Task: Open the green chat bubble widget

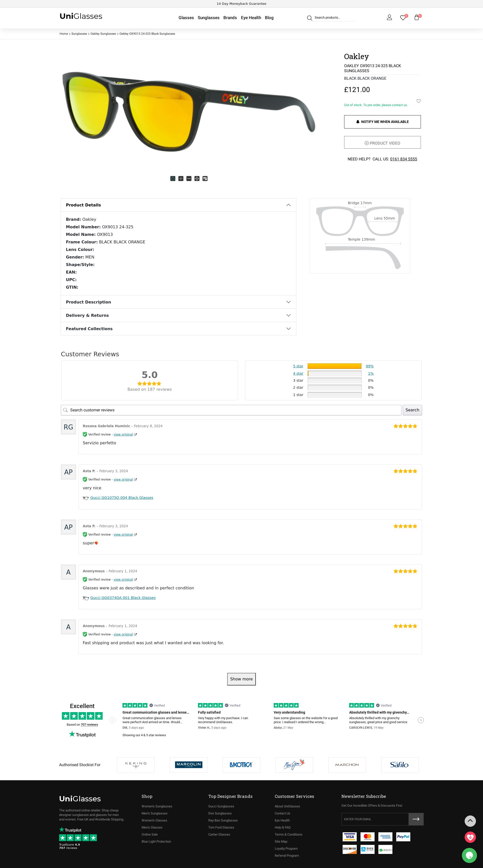Action: (469, 855)
